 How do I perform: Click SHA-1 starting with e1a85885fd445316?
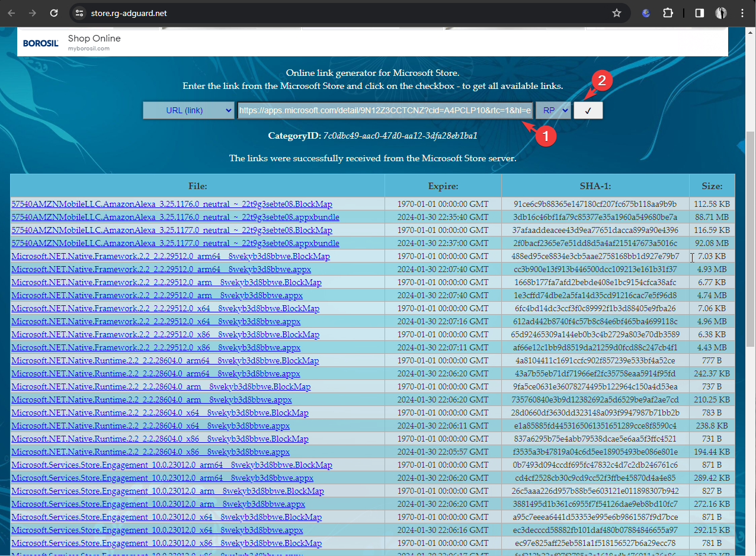[x=595, y=426]
